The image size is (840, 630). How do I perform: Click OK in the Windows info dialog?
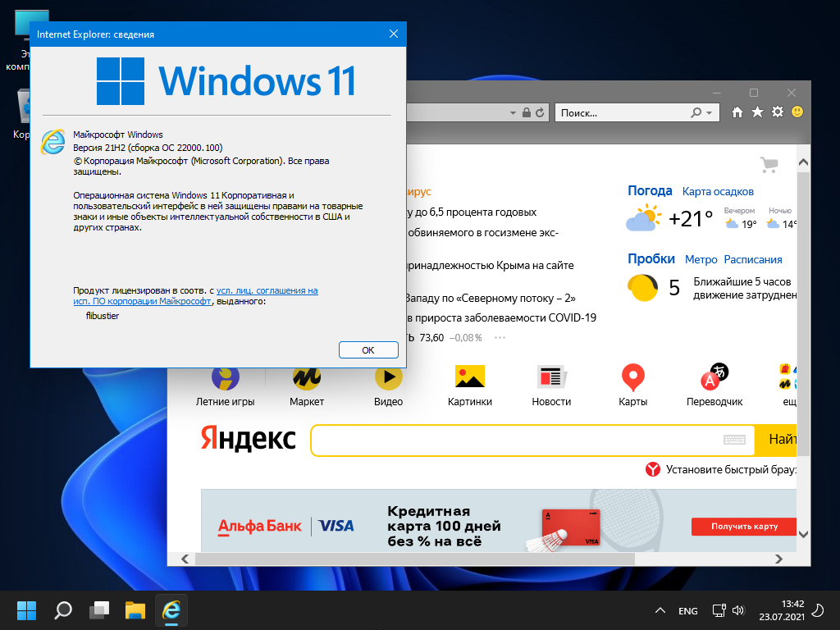click(368, 349)
